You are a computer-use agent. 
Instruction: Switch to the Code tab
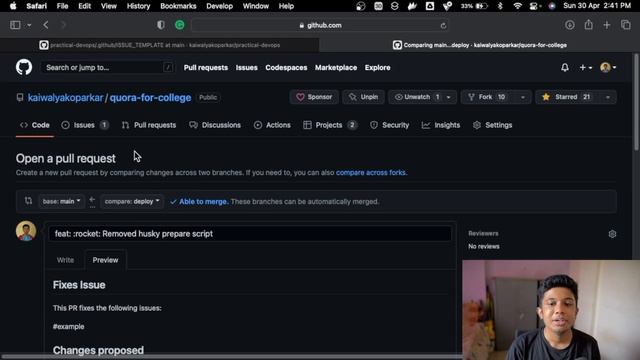coord(35,125)
